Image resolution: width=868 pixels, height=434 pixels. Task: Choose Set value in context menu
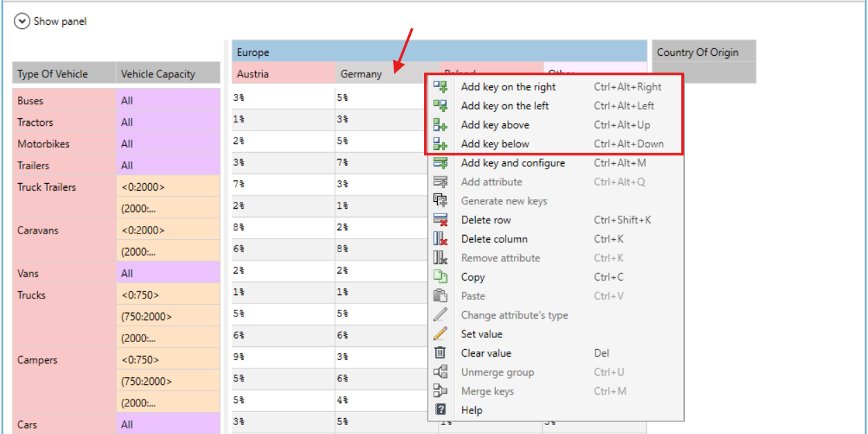[x=555, y=334]
